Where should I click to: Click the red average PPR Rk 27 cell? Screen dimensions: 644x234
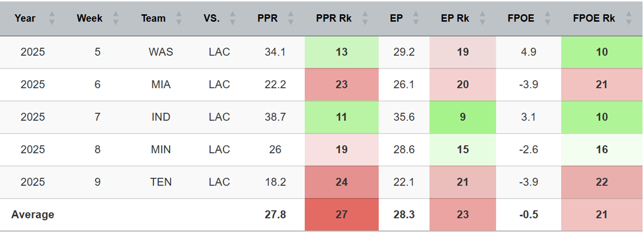341,214
